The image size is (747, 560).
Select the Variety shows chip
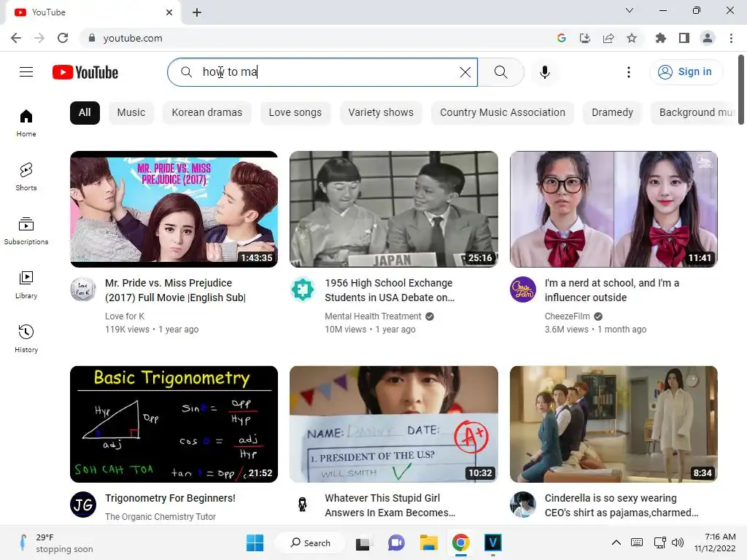[381, 113]
